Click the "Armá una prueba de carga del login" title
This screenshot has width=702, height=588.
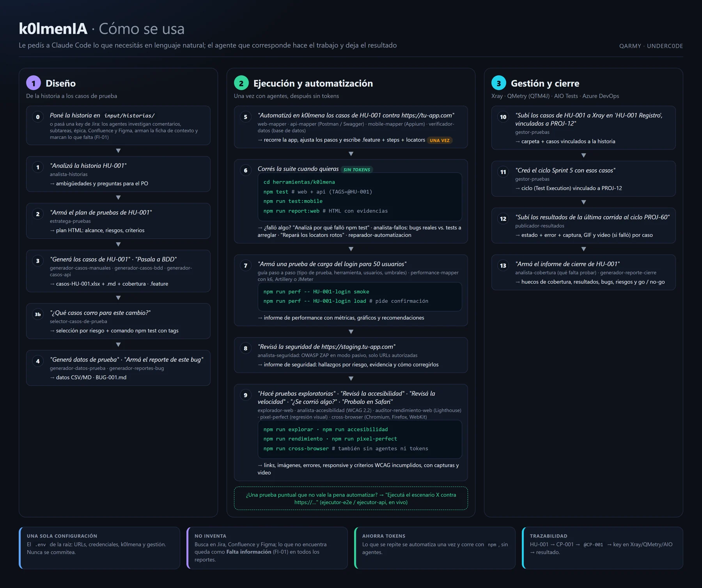(332, 264)
